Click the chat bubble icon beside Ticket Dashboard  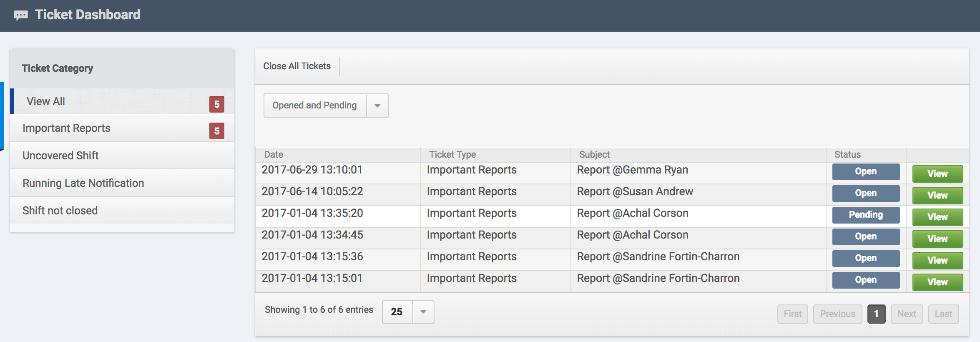click(20, 15)
